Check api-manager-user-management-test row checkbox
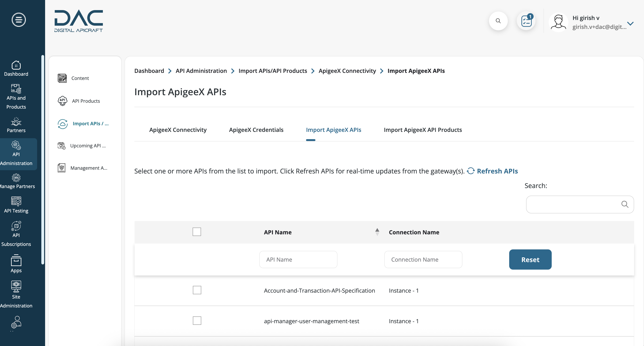Viewport: 644px width, 346px height. pyautogui.click(x=197, y=321)
